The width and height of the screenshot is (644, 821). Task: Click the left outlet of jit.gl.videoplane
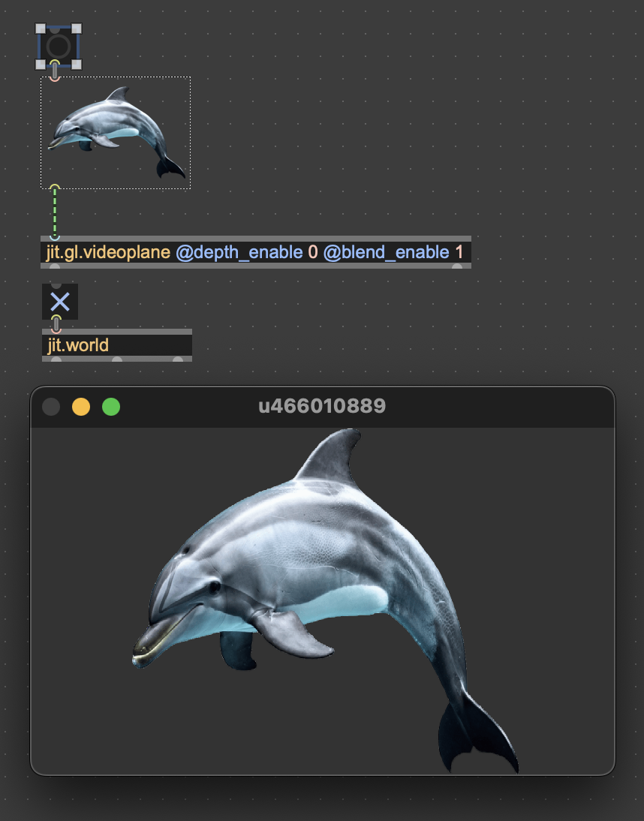tap(55, 266)
